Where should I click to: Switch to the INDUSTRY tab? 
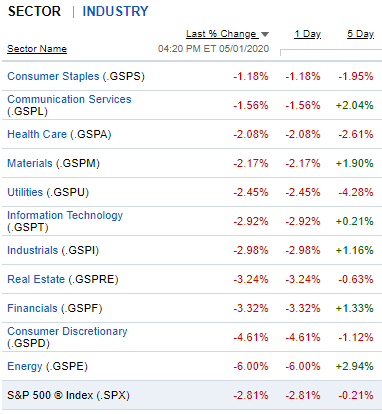click(x=115, y=11)
